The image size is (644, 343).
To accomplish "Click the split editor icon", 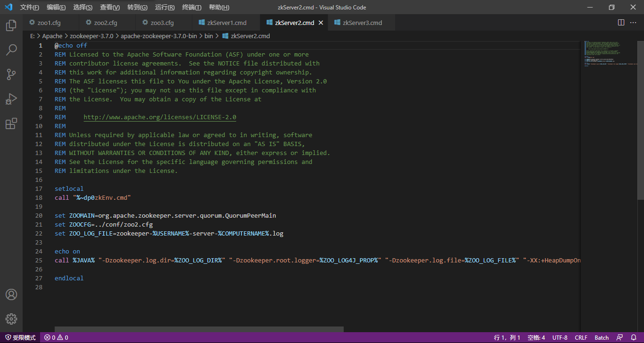I will pyautogui.click(x=621, y=23).
